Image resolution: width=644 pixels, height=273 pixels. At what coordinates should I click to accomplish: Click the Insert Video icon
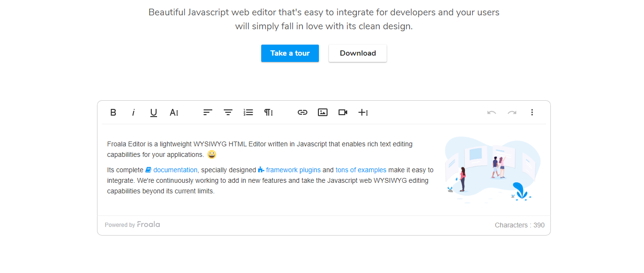[x=343, y=112]
